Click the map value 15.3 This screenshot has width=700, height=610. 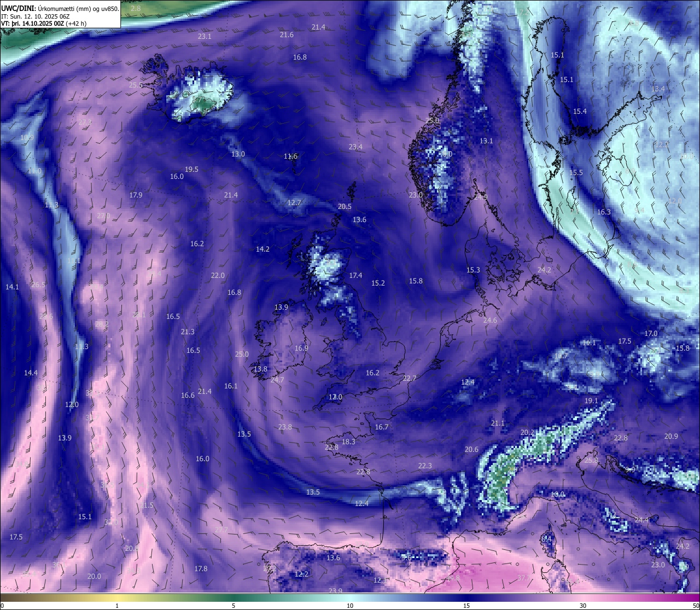coord(473,270)
